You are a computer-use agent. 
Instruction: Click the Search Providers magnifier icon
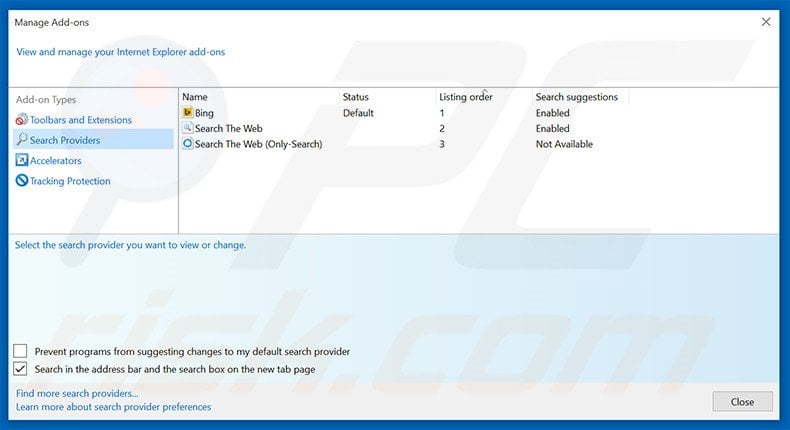pos(22,139)
